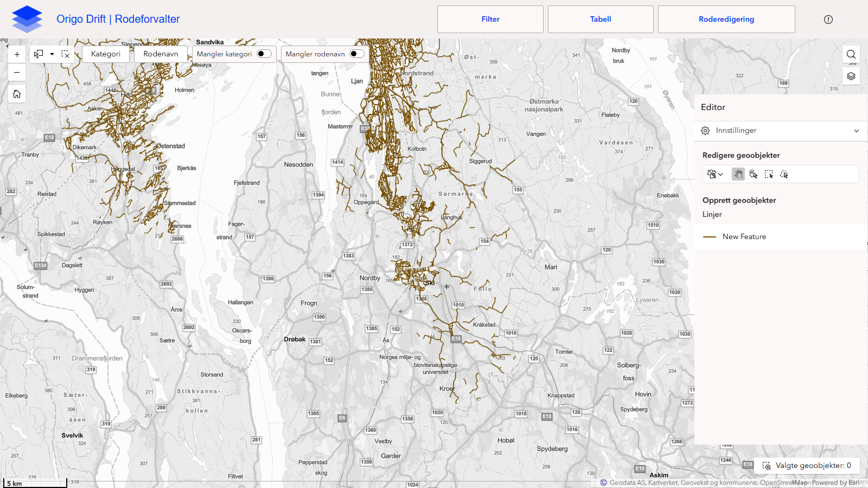
Task: Click the Kategori button
Action: [106, 54]
